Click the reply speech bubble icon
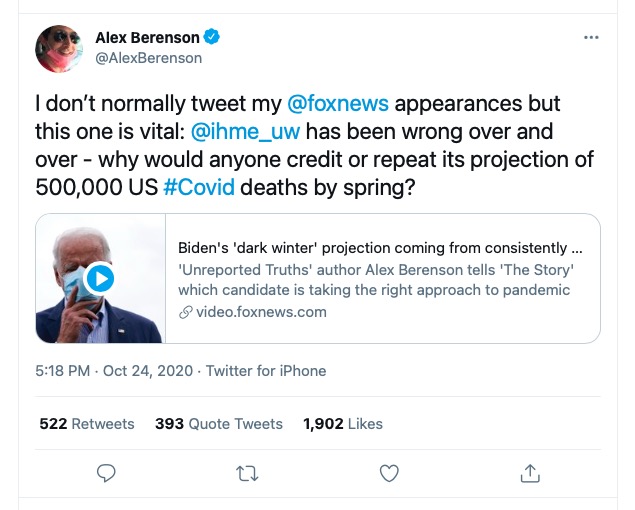 tap(107, 473)
